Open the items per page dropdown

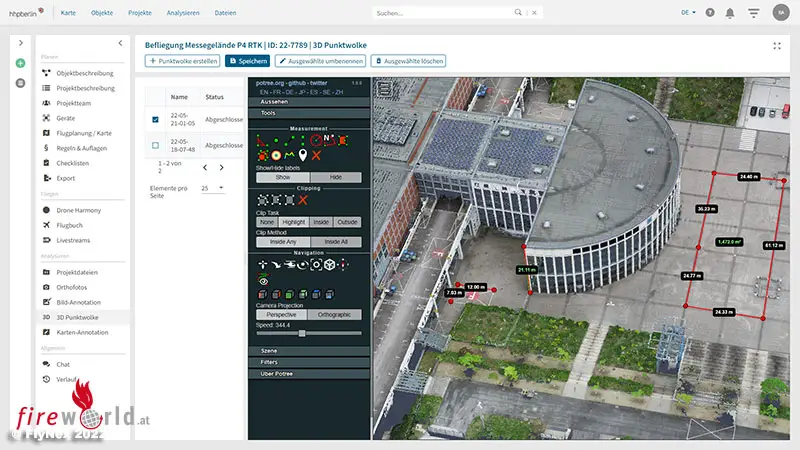pyautogui.click(x=212, y=188)
